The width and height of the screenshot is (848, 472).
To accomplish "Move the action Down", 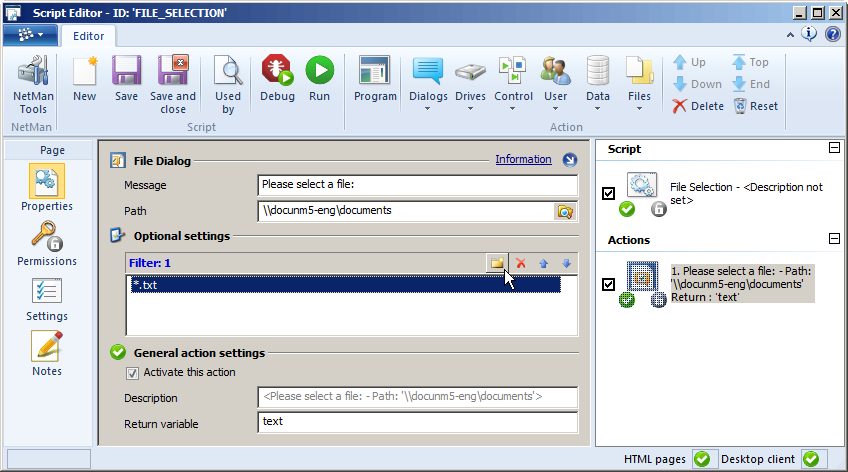I will click(x=698, y=84).
